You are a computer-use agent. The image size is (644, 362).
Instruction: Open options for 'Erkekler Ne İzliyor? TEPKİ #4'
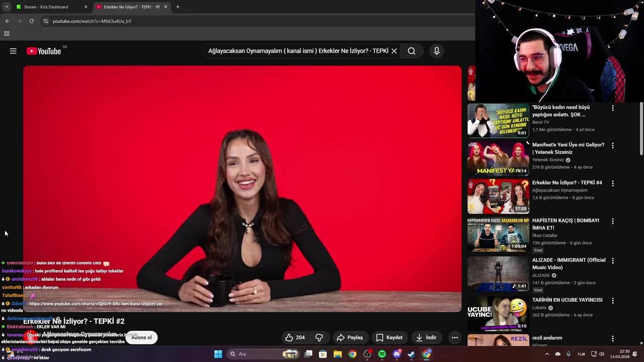click(x=613, y=184)
